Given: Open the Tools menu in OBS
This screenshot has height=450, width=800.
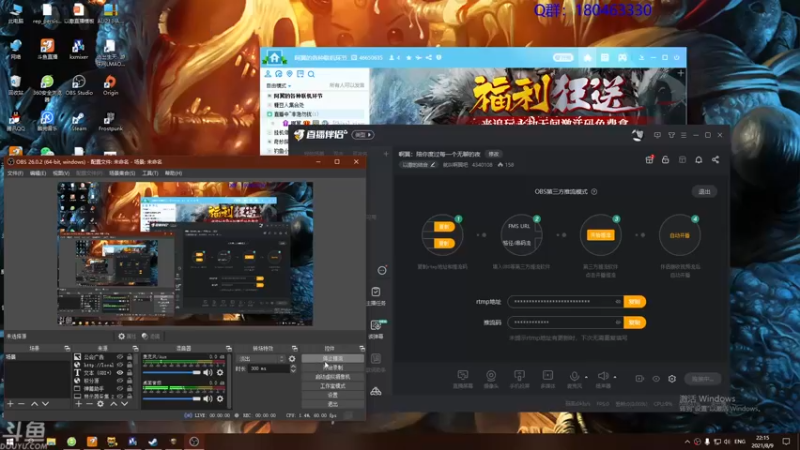Looking at the screenshot, I should coord(150,173).
